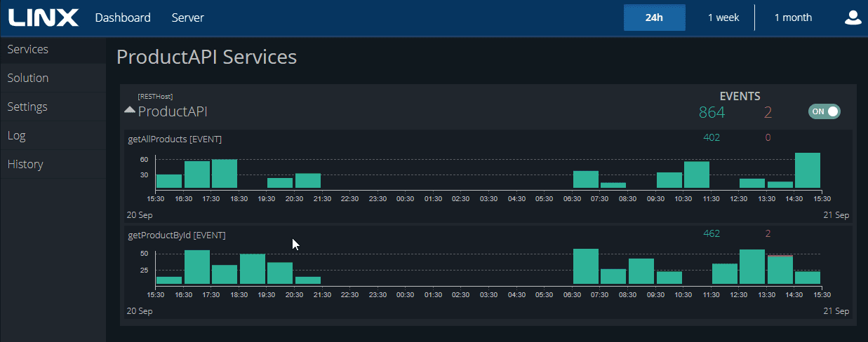Viewport: 868px width, 342px height.
Task: Click the [RESTHost] label
Action: click(155, 96)
